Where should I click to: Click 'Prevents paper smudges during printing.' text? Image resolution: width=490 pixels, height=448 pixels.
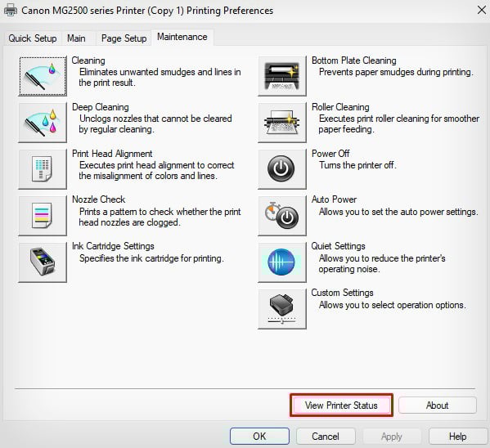(396, 72)
